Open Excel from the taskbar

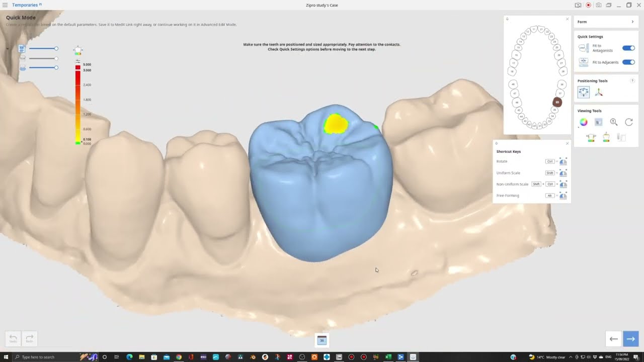388,357
